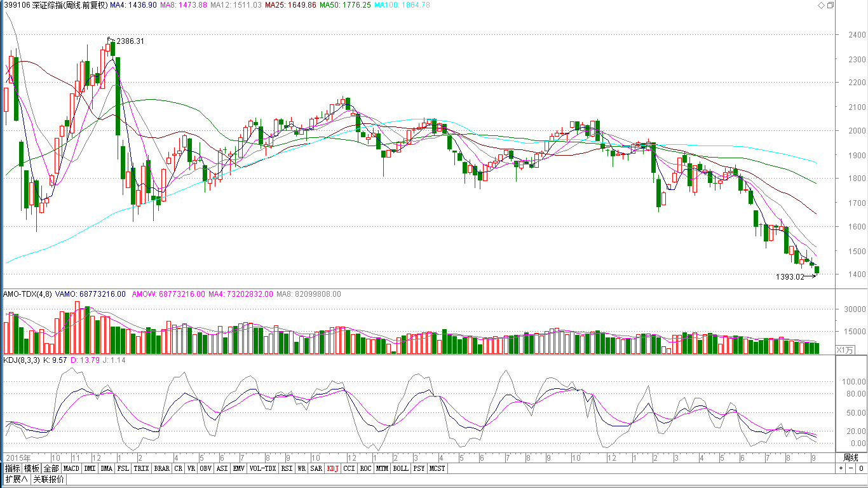Pick the VOL-TDX indicator

click(x=262, y=468)
